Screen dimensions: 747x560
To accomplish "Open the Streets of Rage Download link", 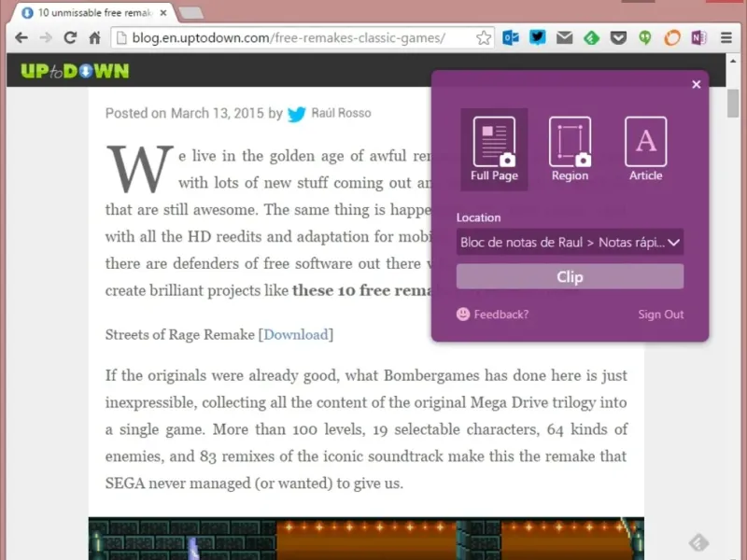I will click(x=296, y=335).
